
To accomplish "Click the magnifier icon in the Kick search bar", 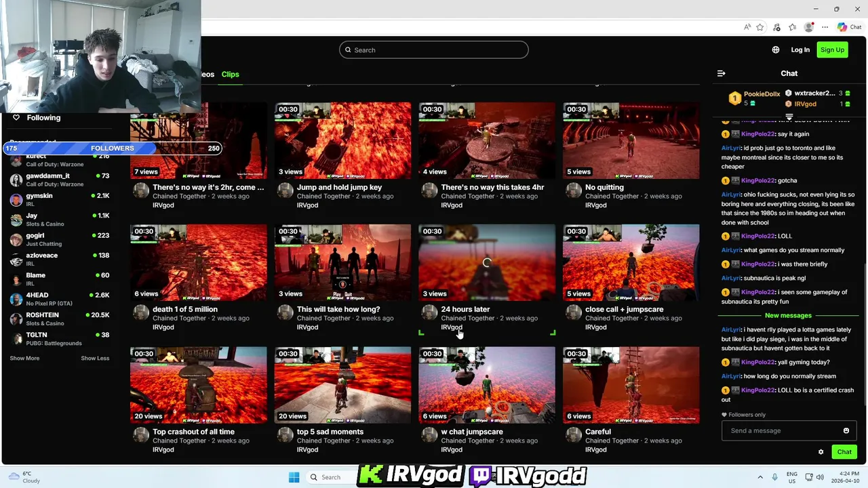I will pyautogui.click(x=348, y=49).
